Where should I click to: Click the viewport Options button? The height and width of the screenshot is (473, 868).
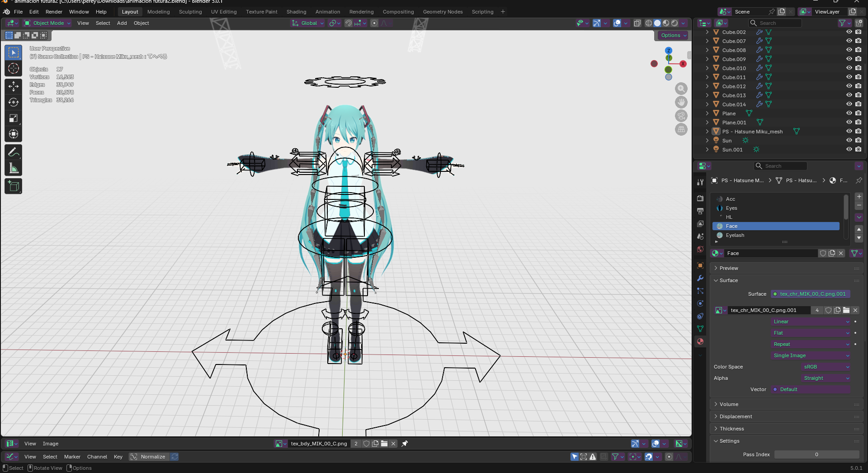pos(673,35)
